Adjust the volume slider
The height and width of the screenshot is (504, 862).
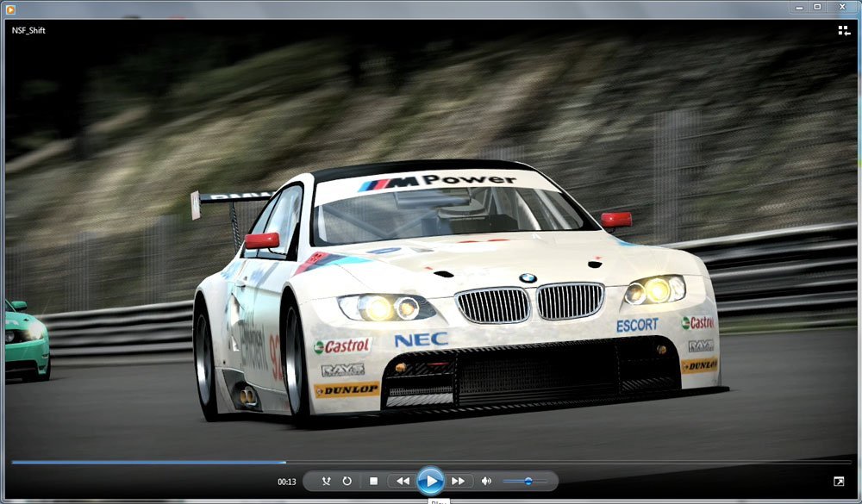(525, 482)
